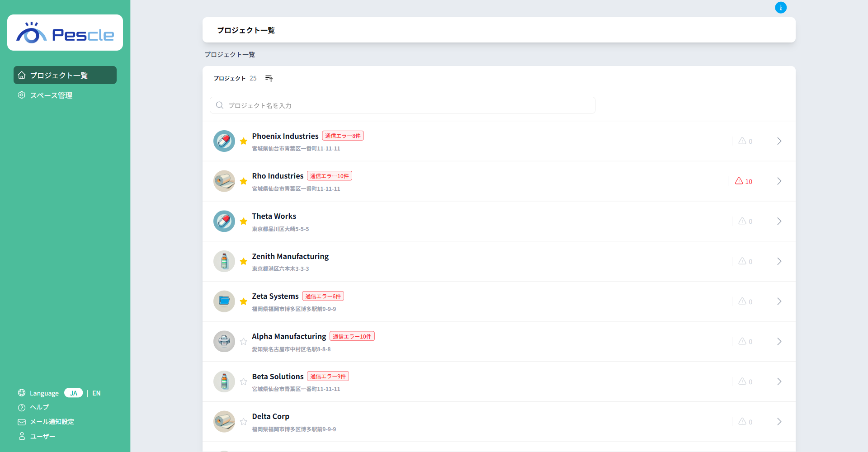Favorite Delta Corp with the star

pos(243,422)
